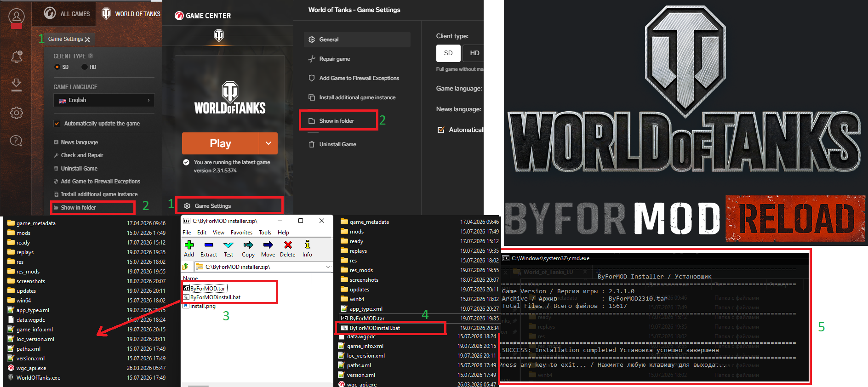Close the Game Settings tab with its X
This screenshot has width=868, height=387.
pyautogui.click(x=87, y=40)
